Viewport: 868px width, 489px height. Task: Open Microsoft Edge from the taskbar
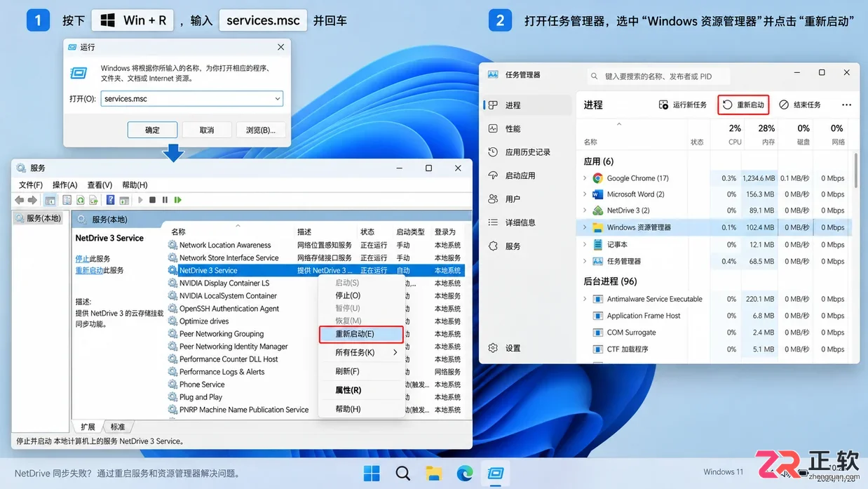465,474
